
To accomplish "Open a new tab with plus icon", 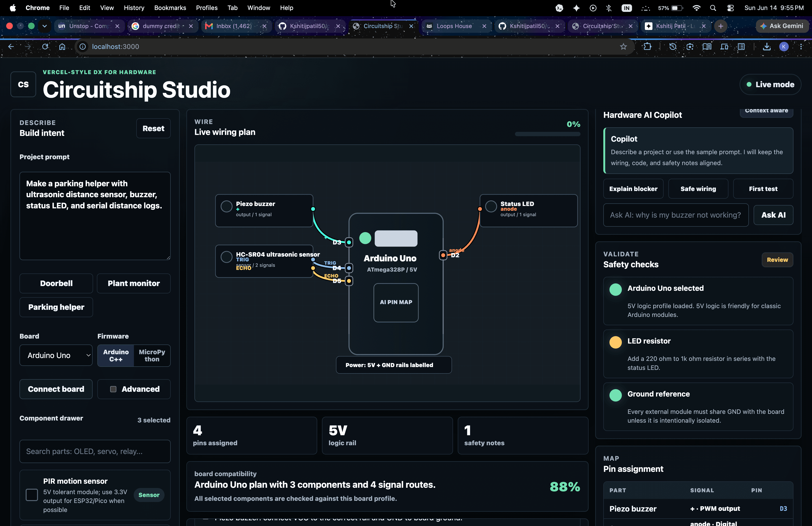I will click(721, 26).
